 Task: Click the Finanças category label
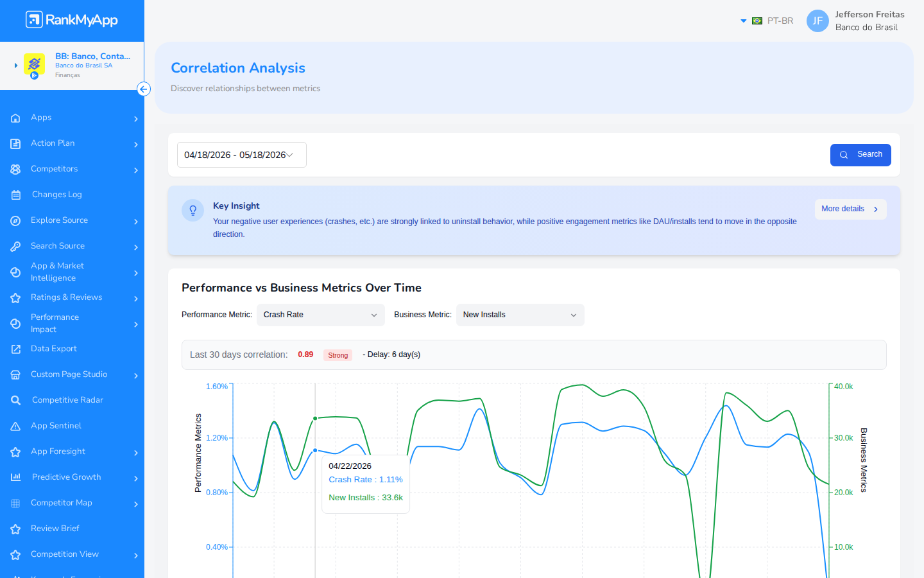click(67, 75)
